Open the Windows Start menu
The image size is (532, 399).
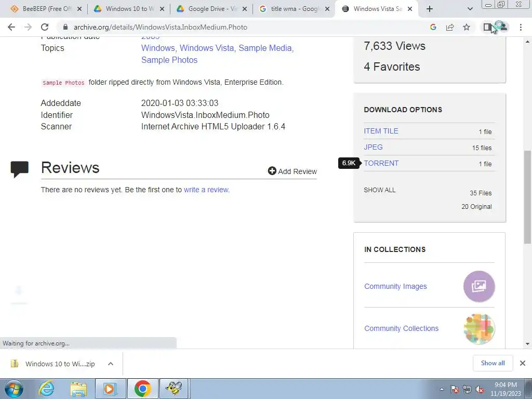pos(14,389)
